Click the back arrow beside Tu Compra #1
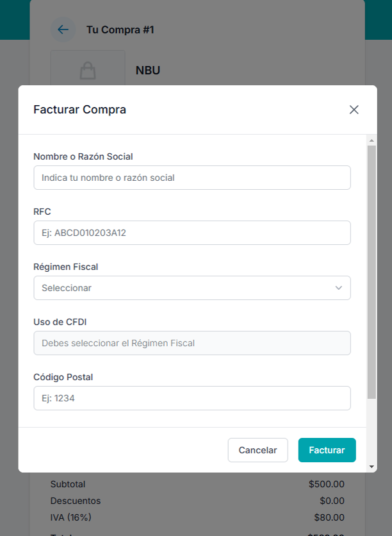 tap(63, 29)
